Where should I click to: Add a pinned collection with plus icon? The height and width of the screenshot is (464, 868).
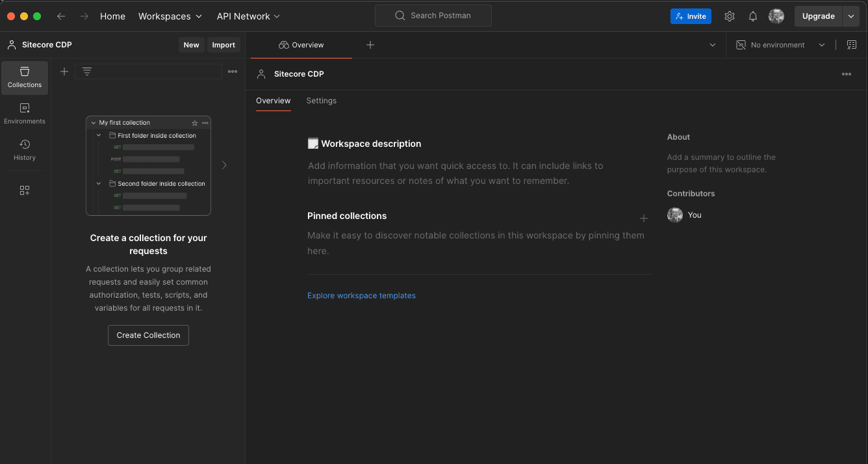pyautogui.click(x=644, y=218)
